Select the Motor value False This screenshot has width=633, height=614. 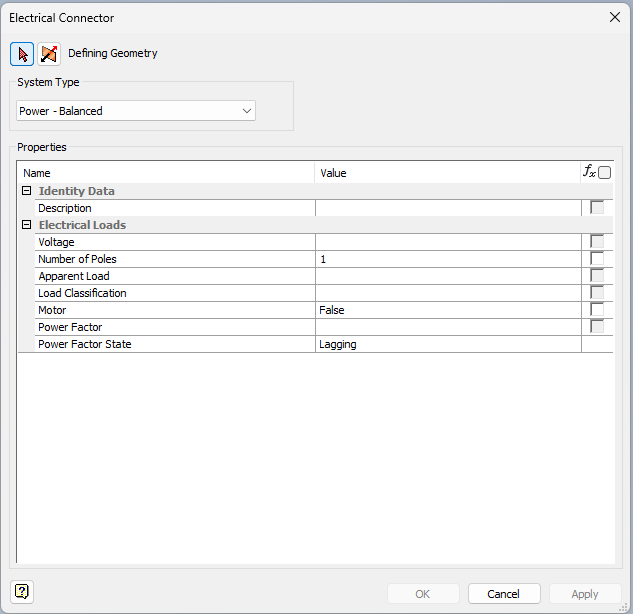[x=448, y=310]
